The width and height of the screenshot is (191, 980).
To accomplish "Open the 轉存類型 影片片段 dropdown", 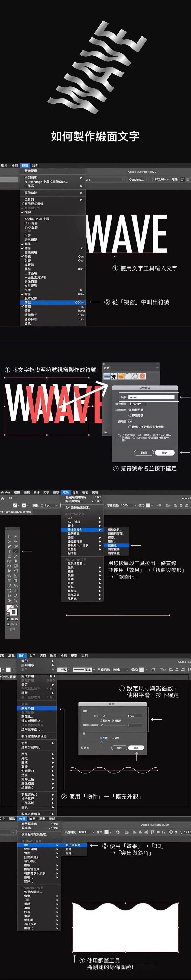I will [x=137, y=404].
